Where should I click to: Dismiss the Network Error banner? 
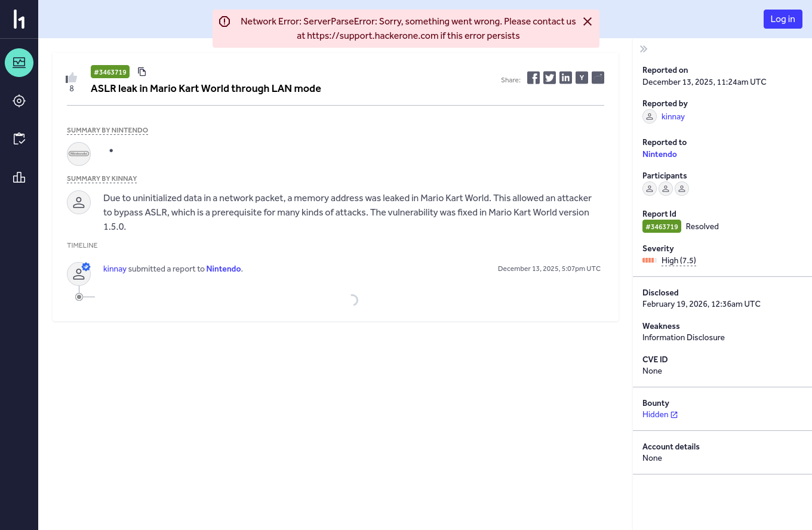point(588,21)
